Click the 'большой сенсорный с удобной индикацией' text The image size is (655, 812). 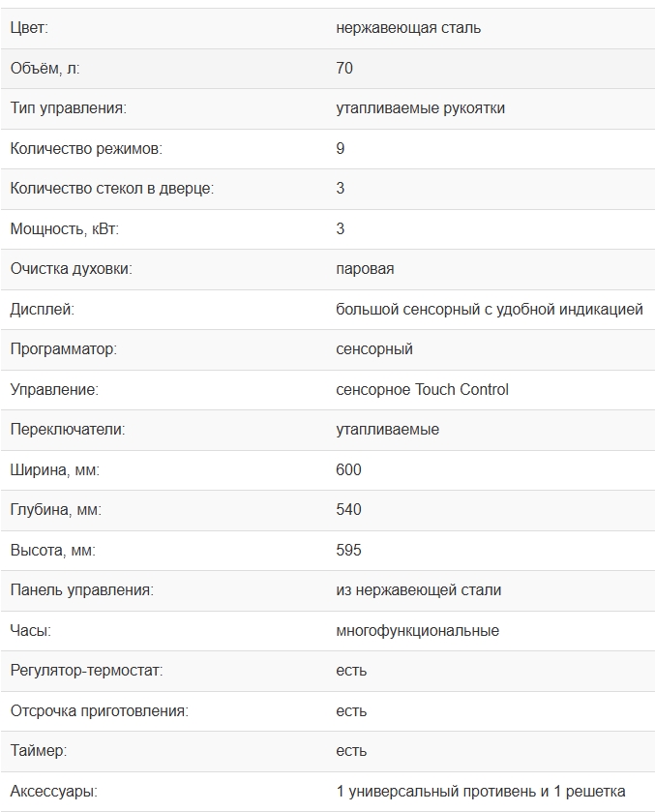pyautogui.click(x=489, y=310)
